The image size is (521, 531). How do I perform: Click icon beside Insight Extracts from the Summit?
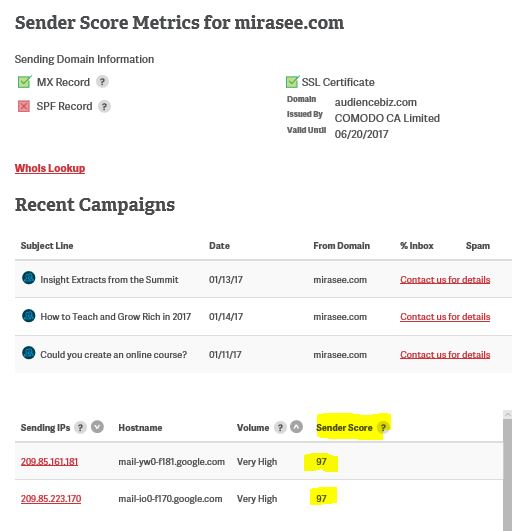pos(28,278)
